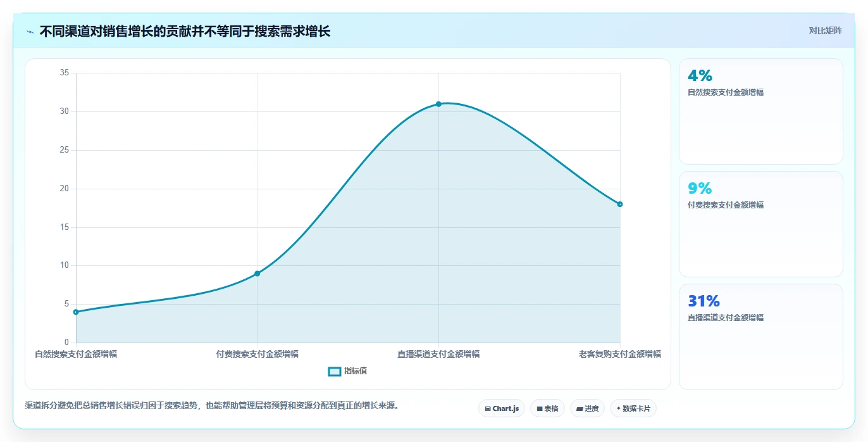Viewport: 868px width, 442px height.
Task: Click the footer note starting with 渠道拆分避免
Action: tap(213, 405)
